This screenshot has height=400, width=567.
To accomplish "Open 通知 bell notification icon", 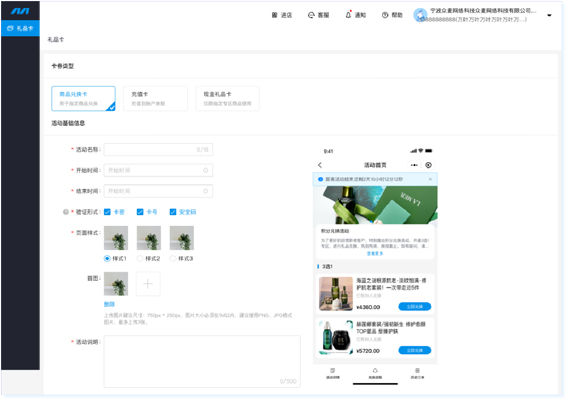I will [348, 14].
